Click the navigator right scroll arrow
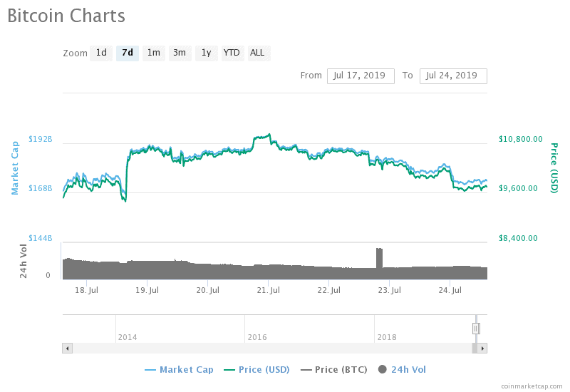This screenshot has width=570, height=392. tap(482, 349)
